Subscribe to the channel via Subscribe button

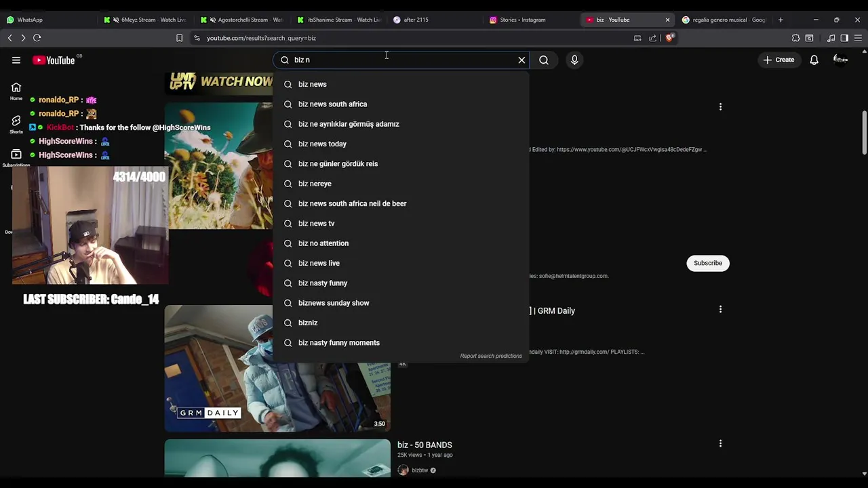click(x=708, y=263)
